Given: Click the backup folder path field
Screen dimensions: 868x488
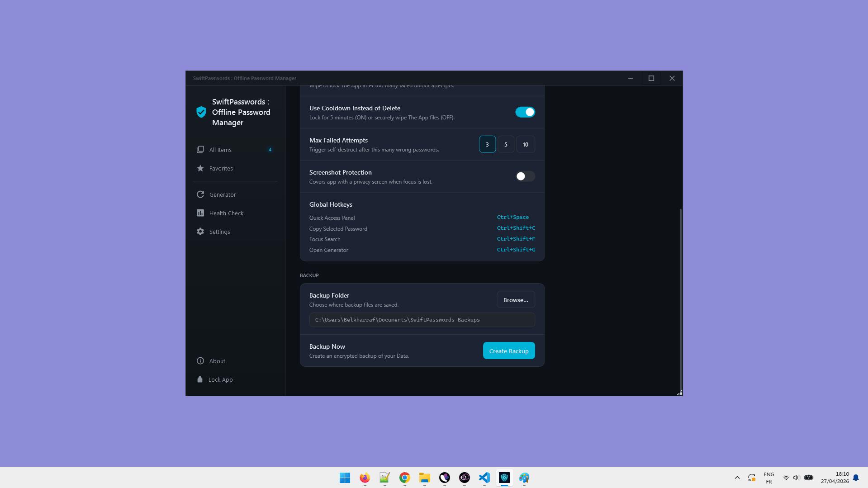Looking at the screenshot, I should point(422,320).
